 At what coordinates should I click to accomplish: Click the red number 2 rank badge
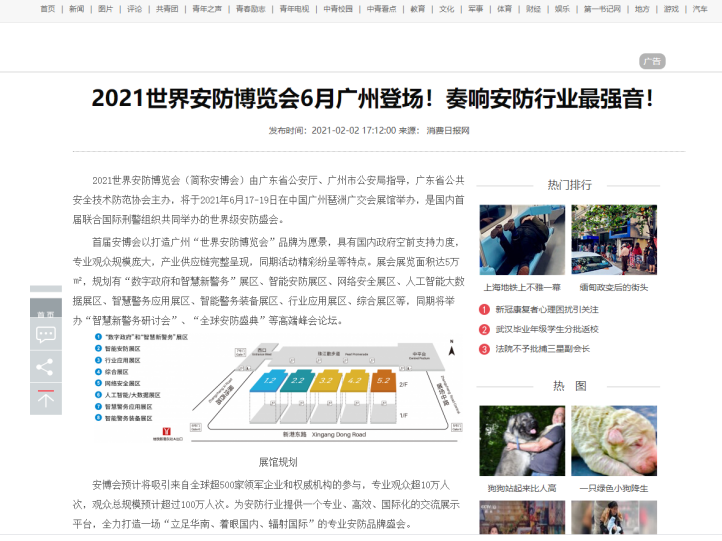tap(484, 329)
